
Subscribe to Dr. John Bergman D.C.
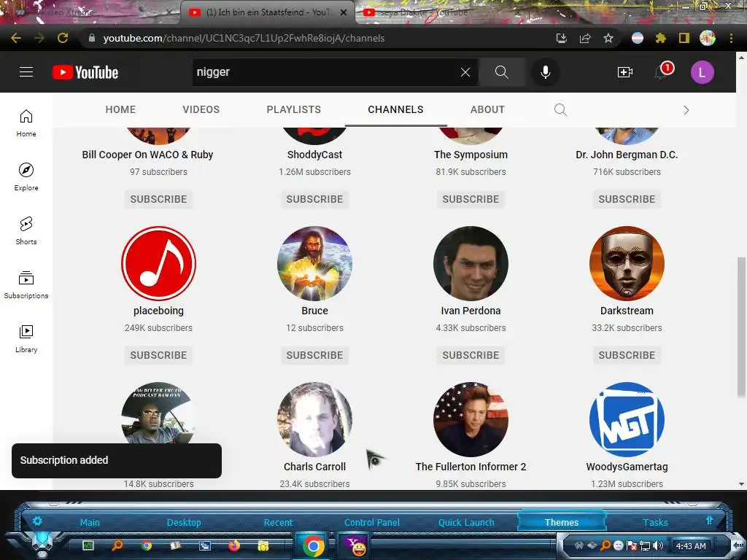click(627, 199)
